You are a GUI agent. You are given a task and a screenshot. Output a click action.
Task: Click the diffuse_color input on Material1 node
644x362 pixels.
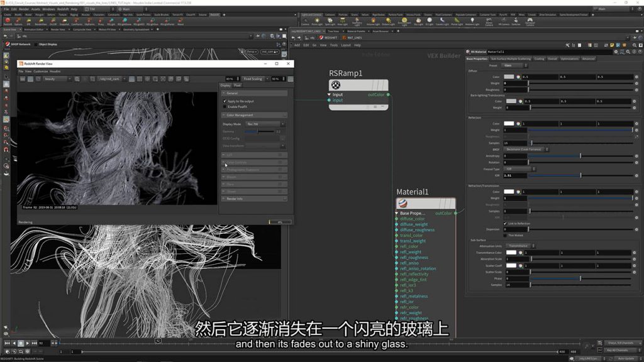click(413, 219)
